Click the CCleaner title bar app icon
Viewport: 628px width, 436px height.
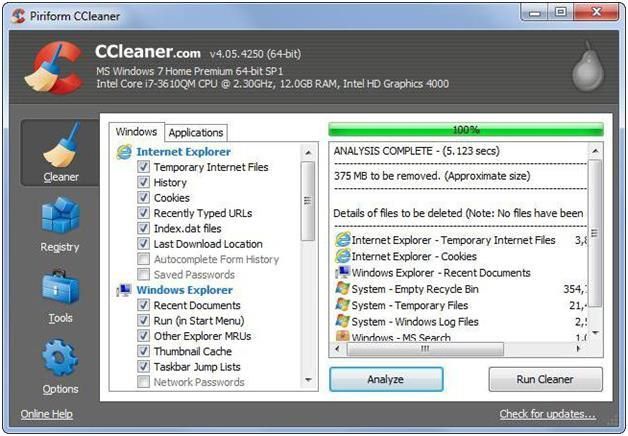18,16
